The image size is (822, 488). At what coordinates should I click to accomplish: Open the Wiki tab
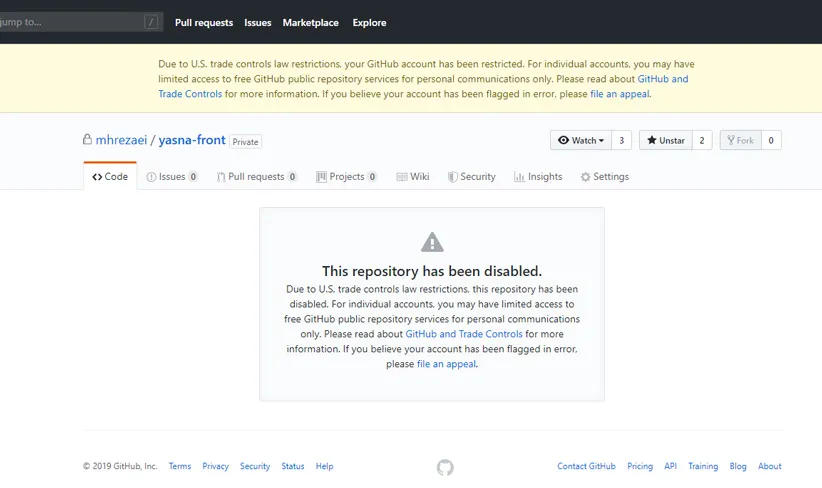coord(413,177)
